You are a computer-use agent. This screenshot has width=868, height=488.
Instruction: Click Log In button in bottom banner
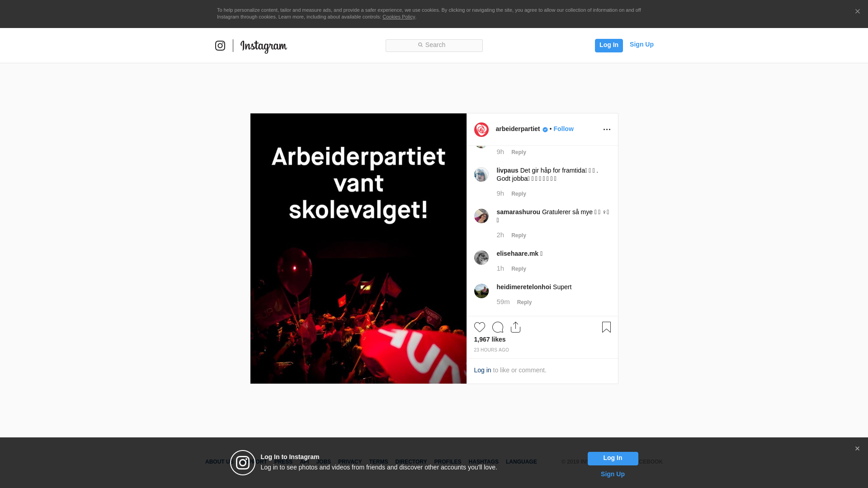tap(613, 458)
